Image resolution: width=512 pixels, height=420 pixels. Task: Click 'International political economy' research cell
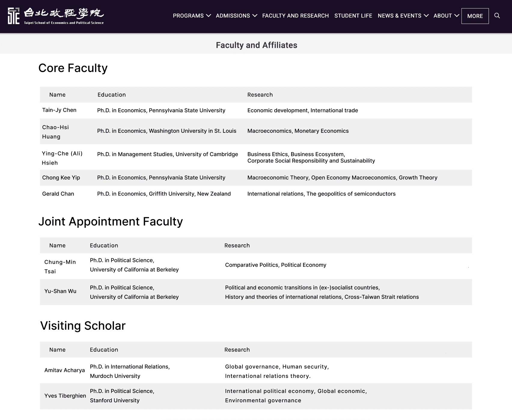296,396
